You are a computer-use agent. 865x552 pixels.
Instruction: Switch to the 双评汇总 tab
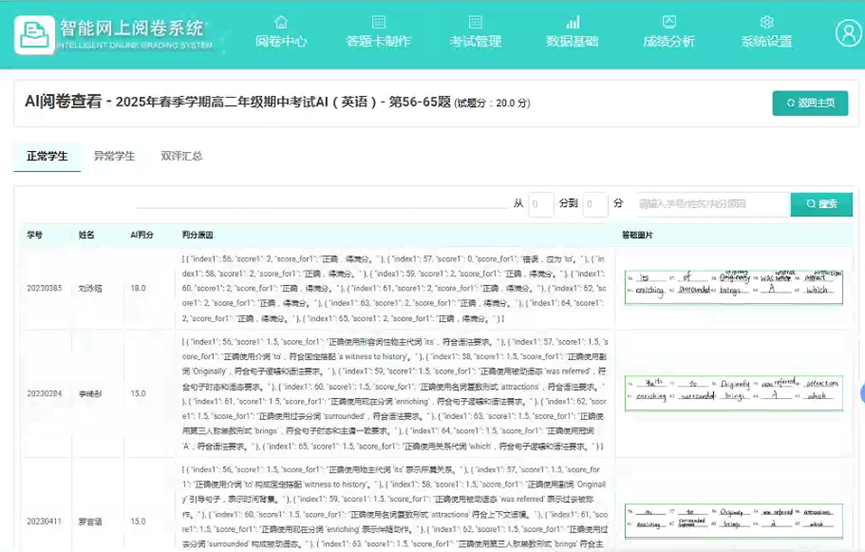coord(181,157)
